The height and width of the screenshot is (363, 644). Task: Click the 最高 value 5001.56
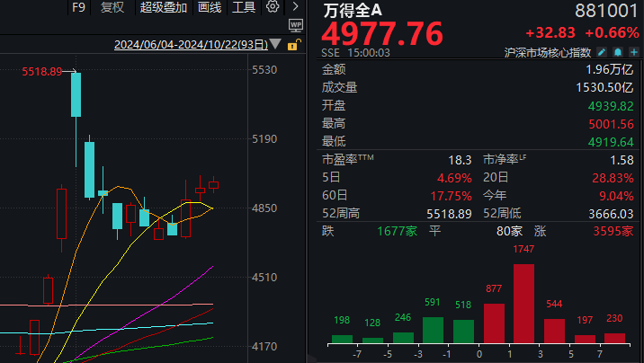pos(611,124)
